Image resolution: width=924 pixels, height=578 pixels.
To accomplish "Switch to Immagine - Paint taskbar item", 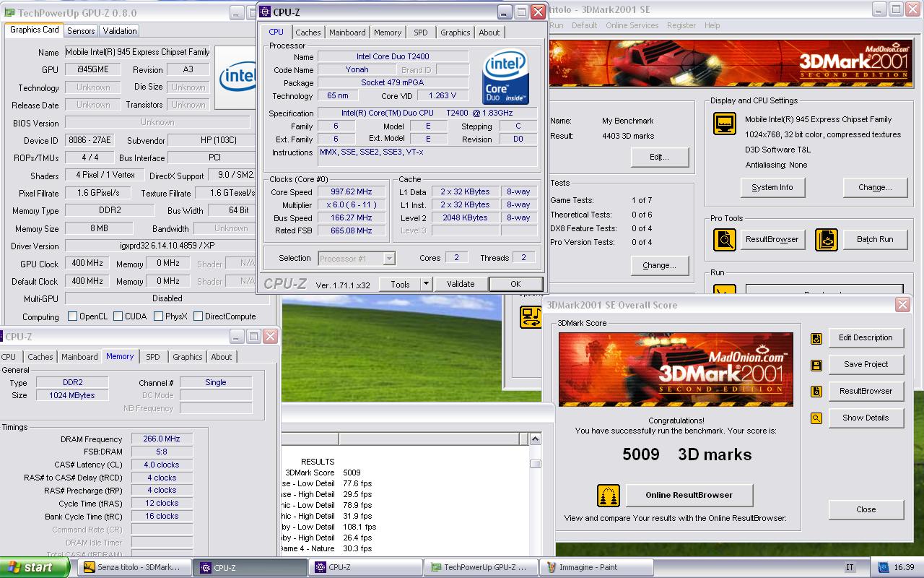I will (596, 567).
